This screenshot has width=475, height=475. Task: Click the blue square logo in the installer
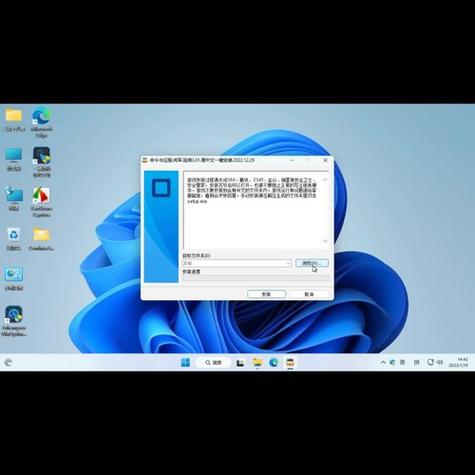[161, 188]
